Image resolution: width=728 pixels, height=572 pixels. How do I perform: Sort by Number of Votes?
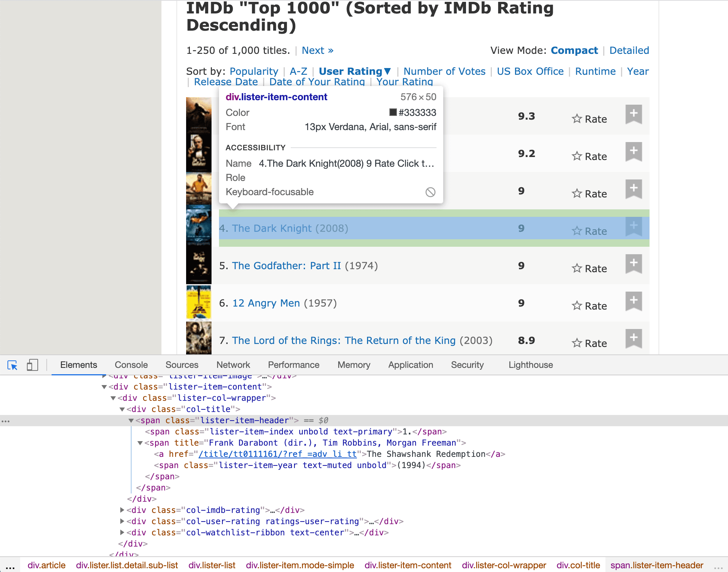click(444, 71)
